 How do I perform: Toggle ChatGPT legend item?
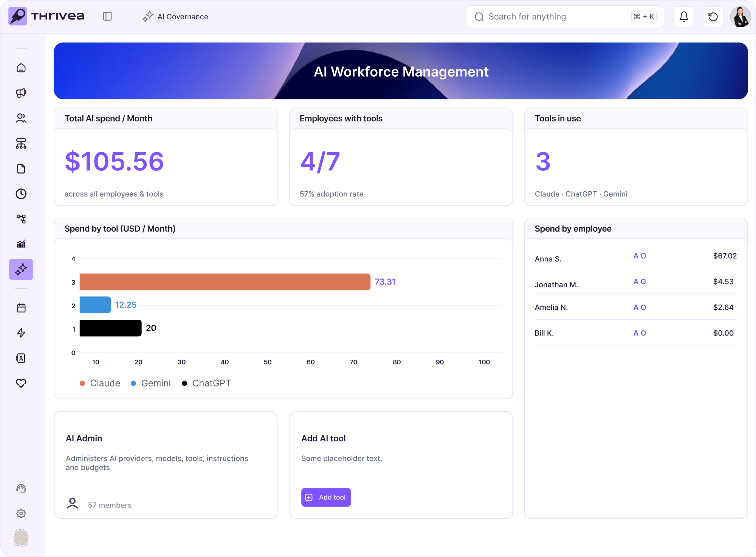coord(206,383)
